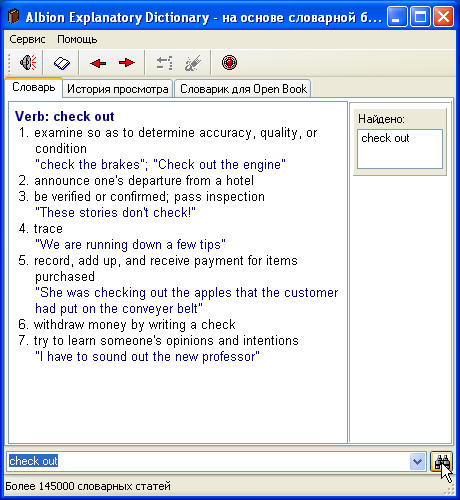Click the binoculars search button
The image size is (460, 500).
(441, 462)
